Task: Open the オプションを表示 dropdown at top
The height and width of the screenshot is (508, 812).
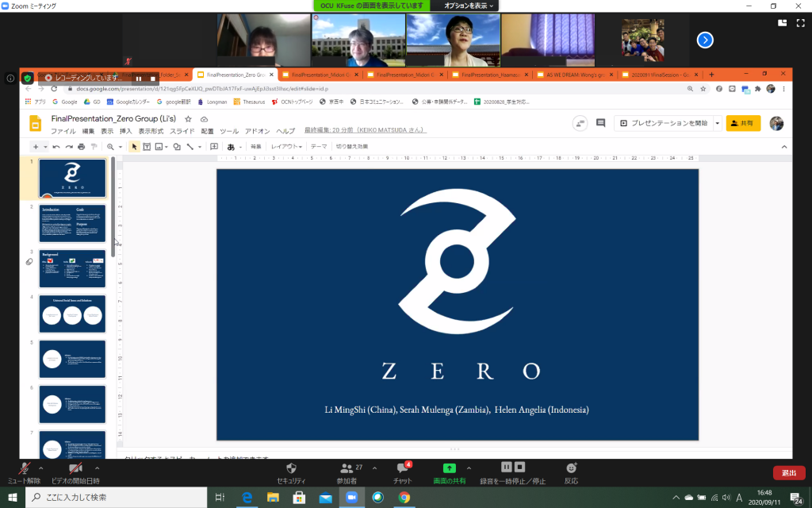Action: coord(469,6)
